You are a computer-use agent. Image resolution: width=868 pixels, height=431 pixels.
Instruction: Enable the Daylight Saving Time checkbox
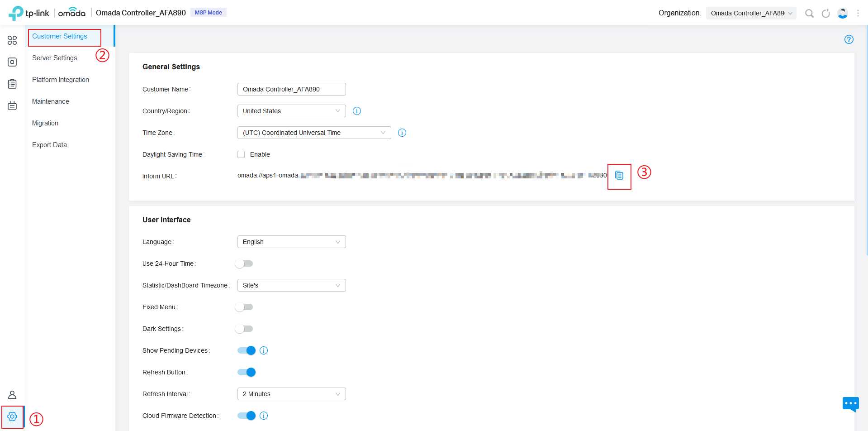click(x=241, y=154)
